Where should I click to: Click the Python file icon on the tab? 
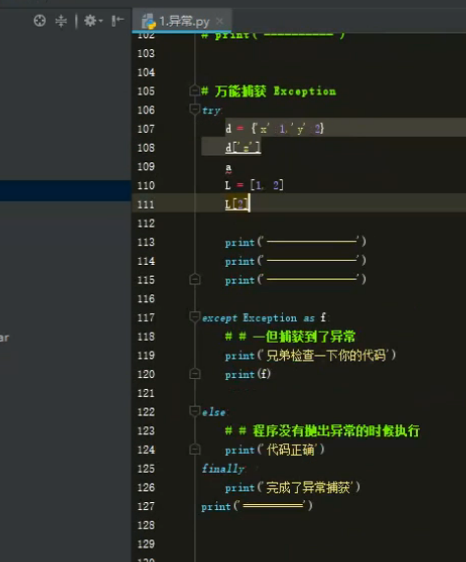[149, 21]
